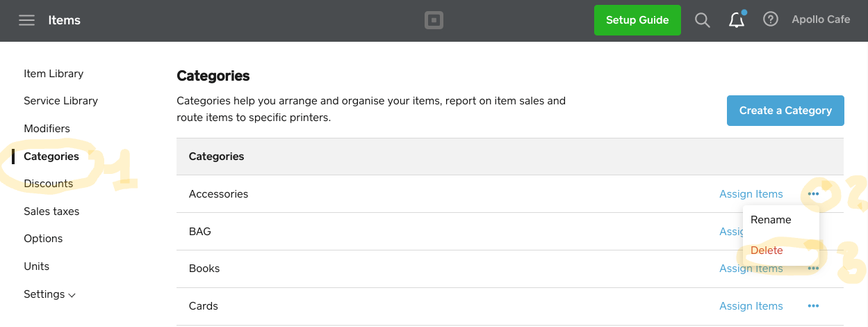Open Modifiers section from sidebar
Viewport: 868px width, 327px height.
tap(47, 129)
